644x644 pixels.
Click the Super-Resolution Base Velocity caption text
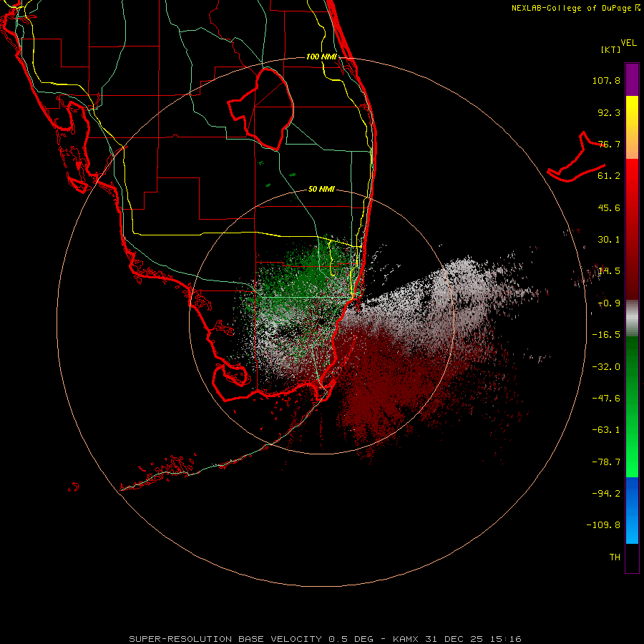coord(226,639)
